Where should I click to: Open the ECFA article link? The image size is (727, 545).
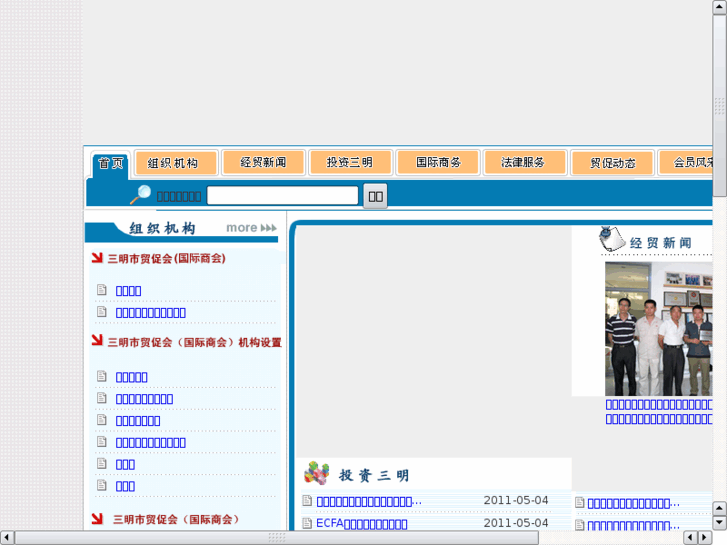click(362, 524)
